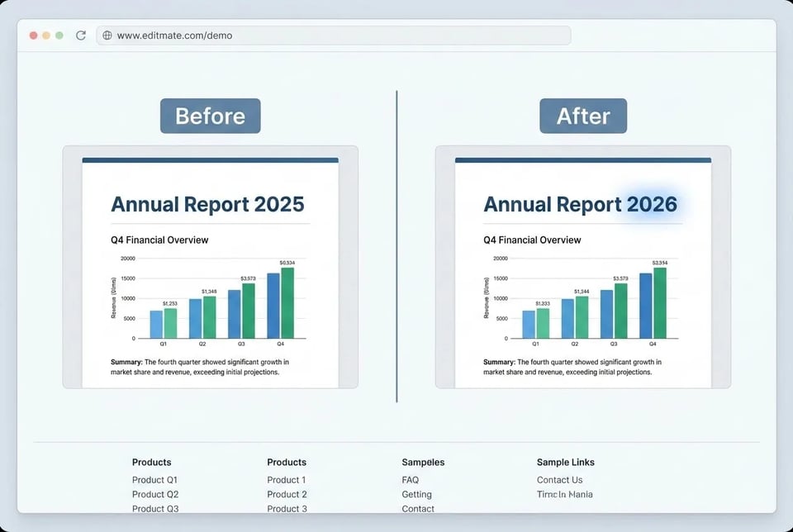Open the FAQ link
The height and width of the screenshot is (532, 793).
(x=410, y=479)
